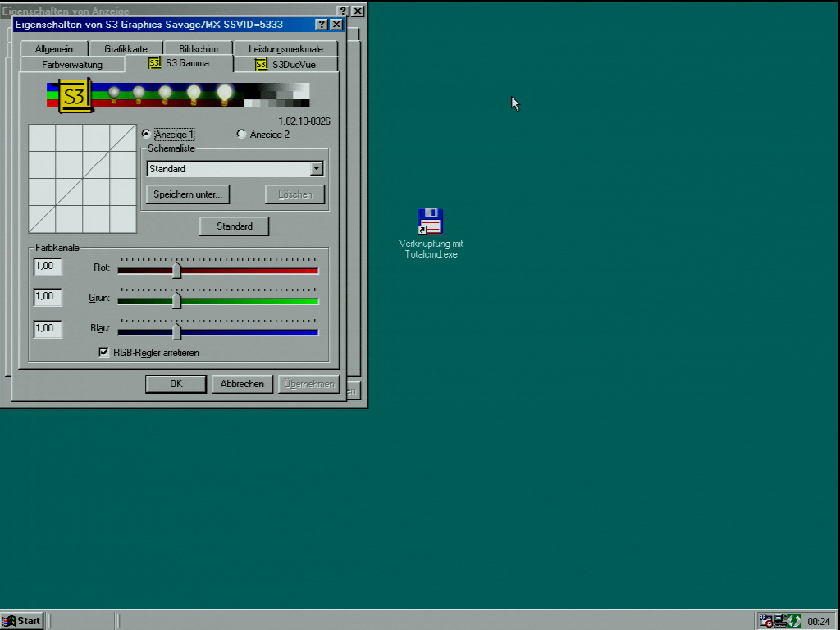Click the large S3 logo in banner
840x630 pixels.
pos(74,95)
